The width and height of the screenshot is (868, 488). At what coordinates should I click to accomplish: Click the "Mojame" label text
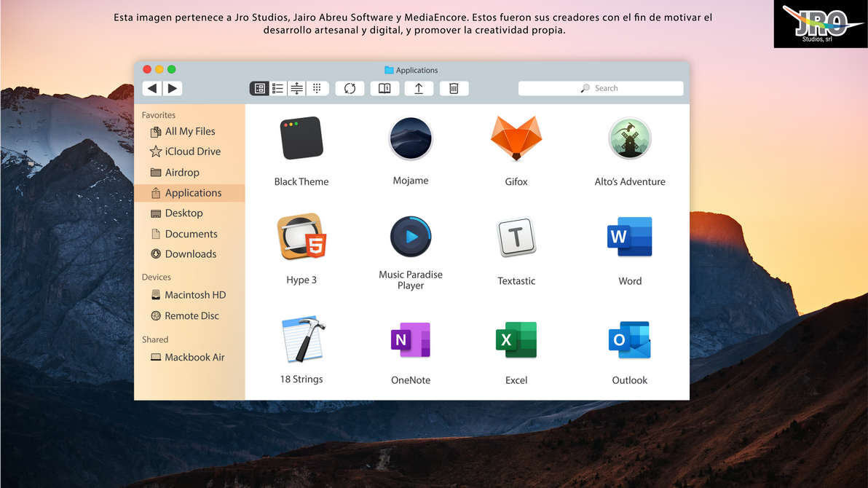pyautogui.click(x=410, y=181)
